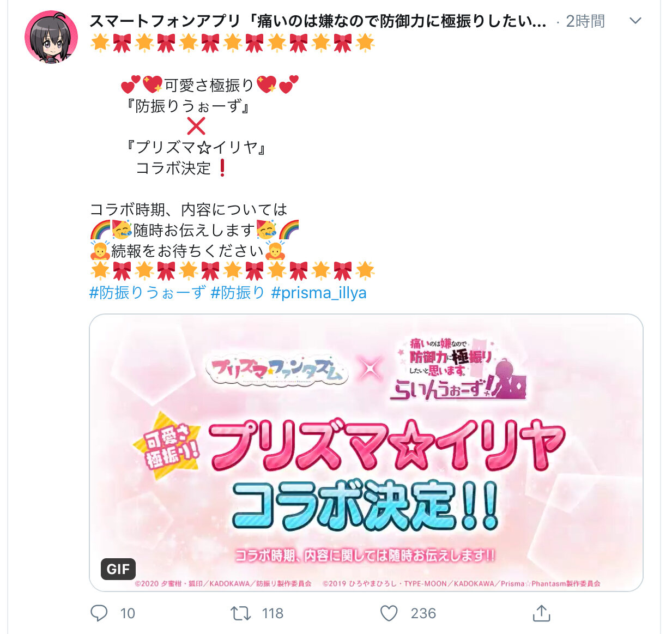672x634 pixels.
Task: Click the reply count 10
Action: coord(128,613)
